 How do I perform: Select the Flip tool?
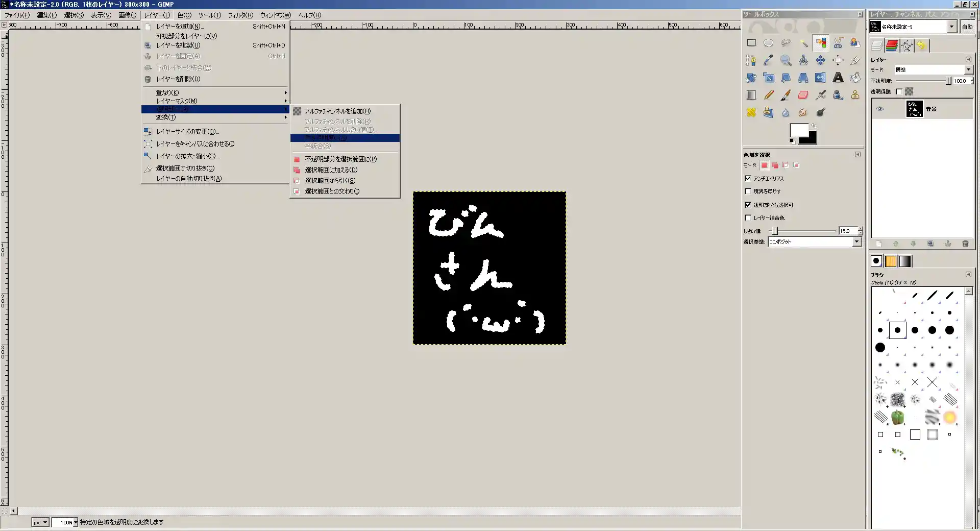820,78
